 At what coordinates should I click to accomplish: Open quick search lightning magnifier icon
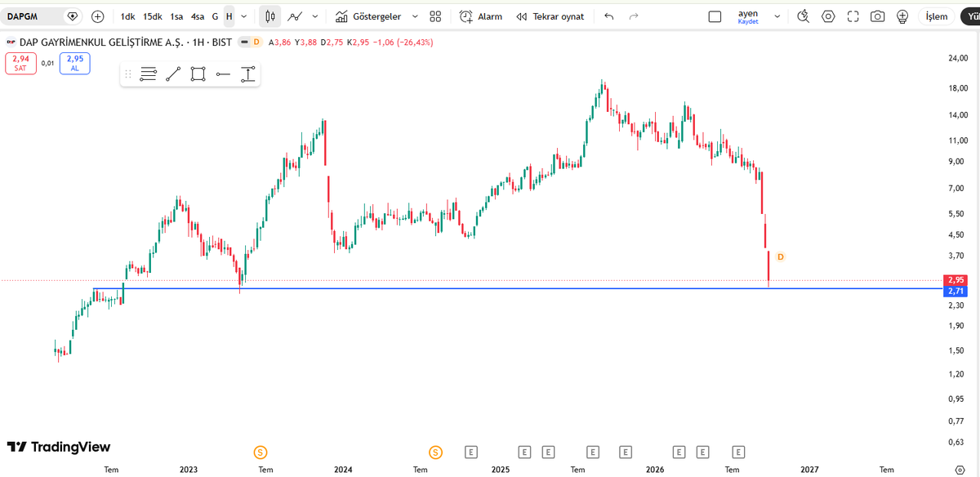click(804, 16)
